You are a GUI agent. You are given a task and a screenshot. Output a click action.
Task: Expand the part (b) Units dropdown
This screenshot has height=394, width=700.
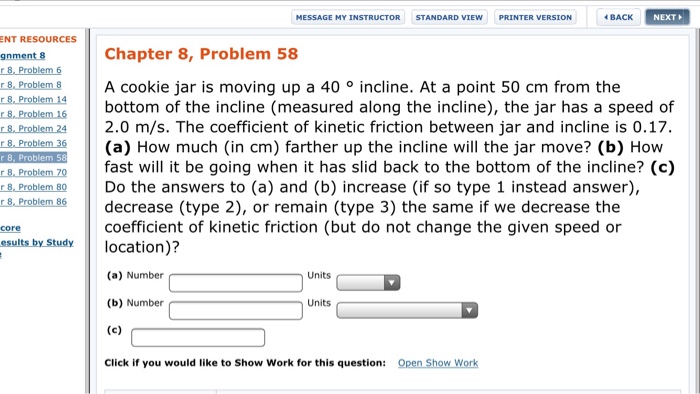coord(407,310)
